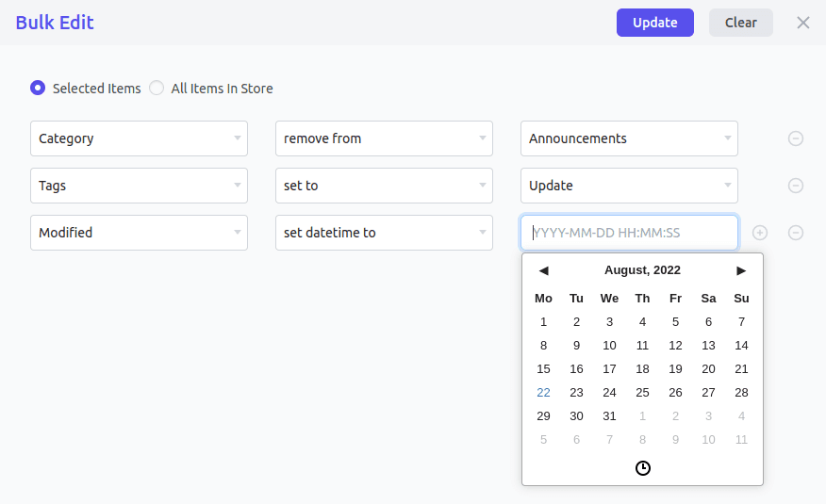Expand the set datetime to dropdown
Screen dimensions: 826x504
384,233
